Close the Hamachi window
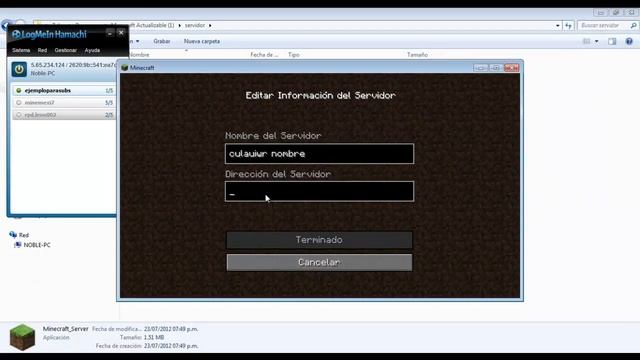Image resolution: width=640 pixels, height=360 pixels. [121, 33]
